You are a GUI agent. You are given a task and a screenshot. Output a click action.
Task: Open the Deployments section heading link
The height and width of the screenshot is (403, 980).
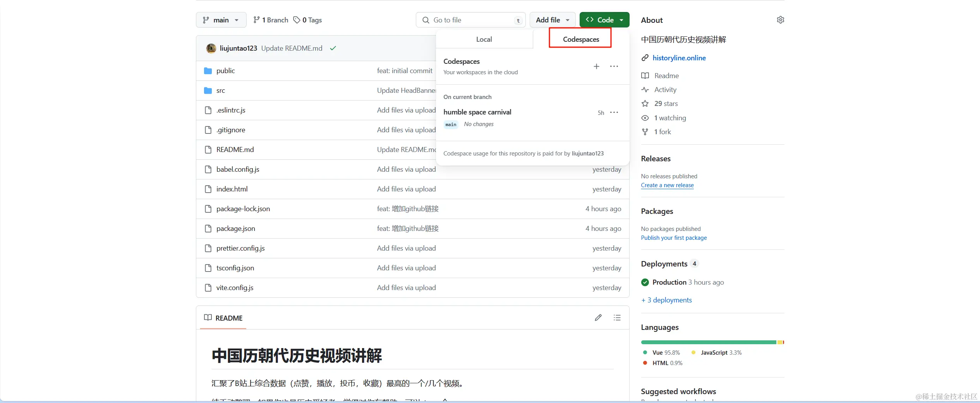point(664,264)
